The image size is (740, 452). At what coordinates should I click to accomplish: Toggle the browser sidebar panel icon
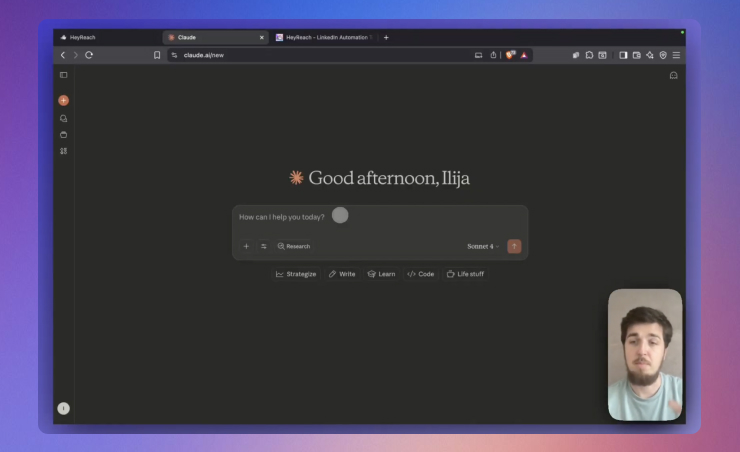pos(623,55)
